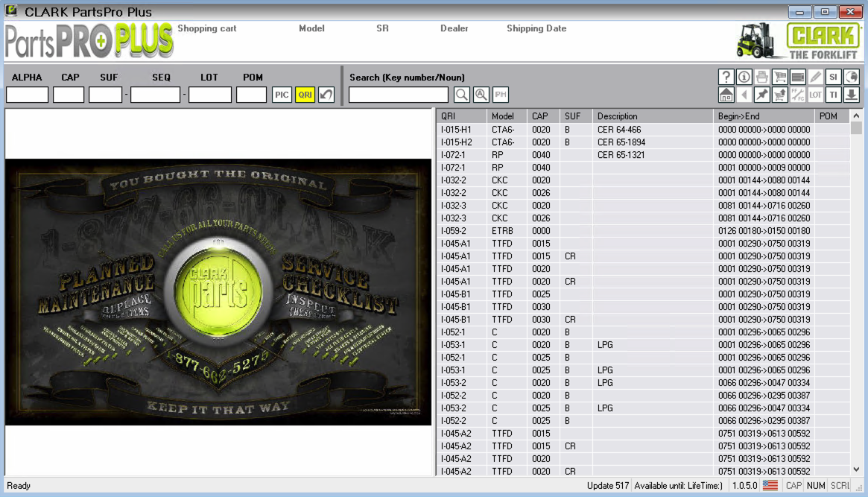
Task: Click the version 1.0.5.0 status entry
Action: tap(744, 485)
